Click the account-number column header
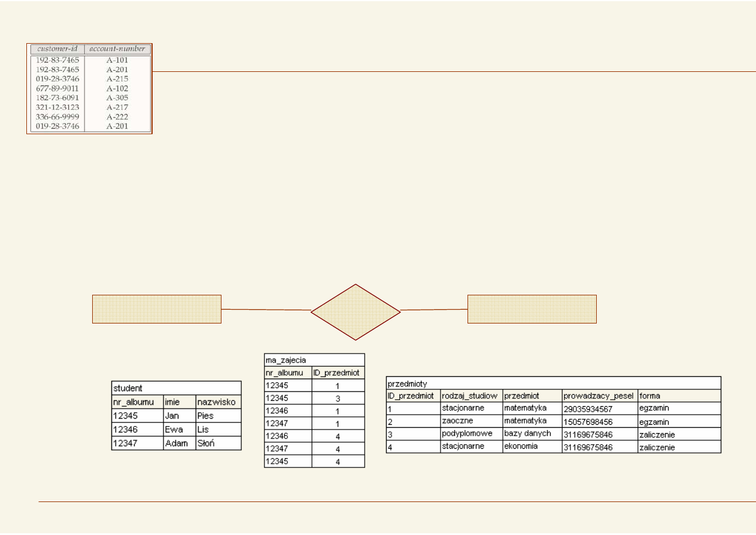The height and width of the screenshot is (535, 756). point(117,49)
